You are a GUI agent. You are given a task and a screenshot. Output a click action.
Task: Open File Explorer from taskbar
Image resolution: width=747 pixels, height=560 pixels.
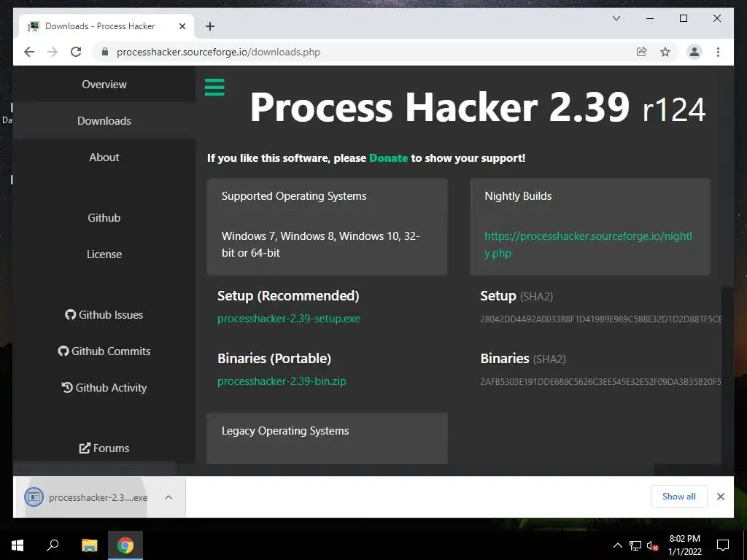pyautogui.click(x=89, y=545)
